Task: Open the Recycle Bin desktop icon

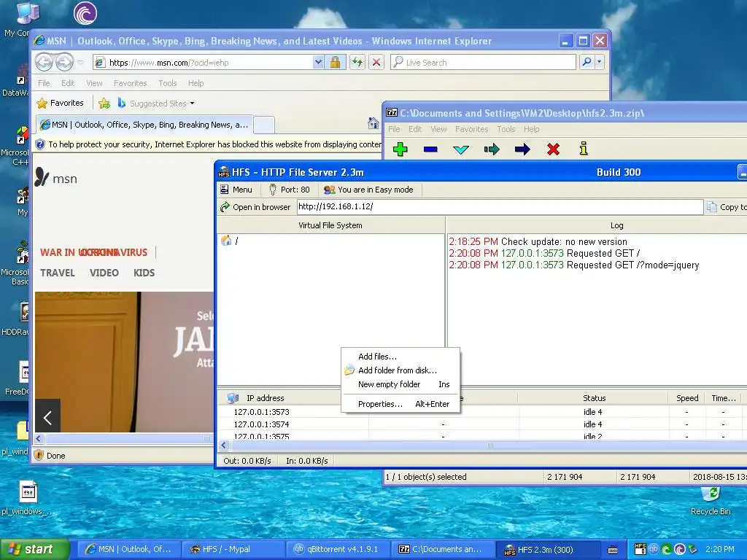Action: coord(711,501)
